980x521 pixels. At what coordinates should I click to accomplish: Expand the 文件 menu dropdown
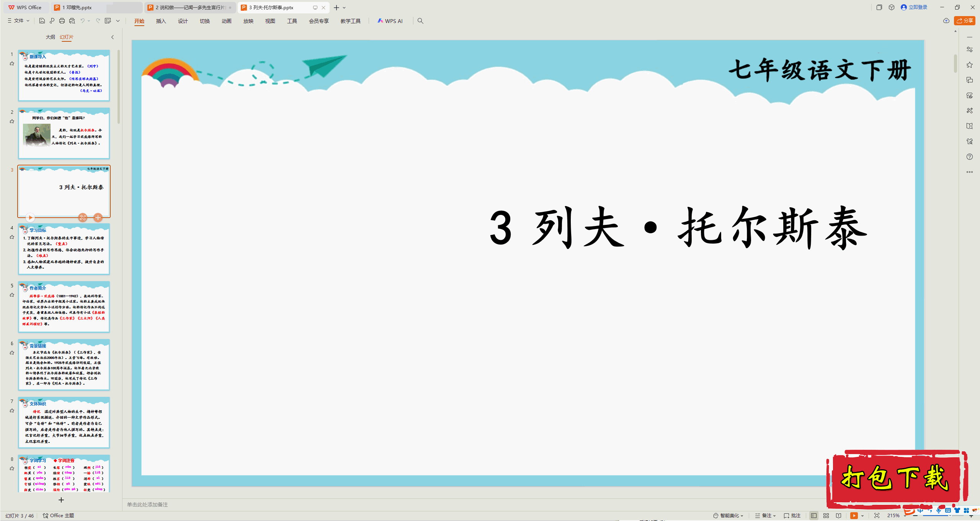click(x=18, y=21)
